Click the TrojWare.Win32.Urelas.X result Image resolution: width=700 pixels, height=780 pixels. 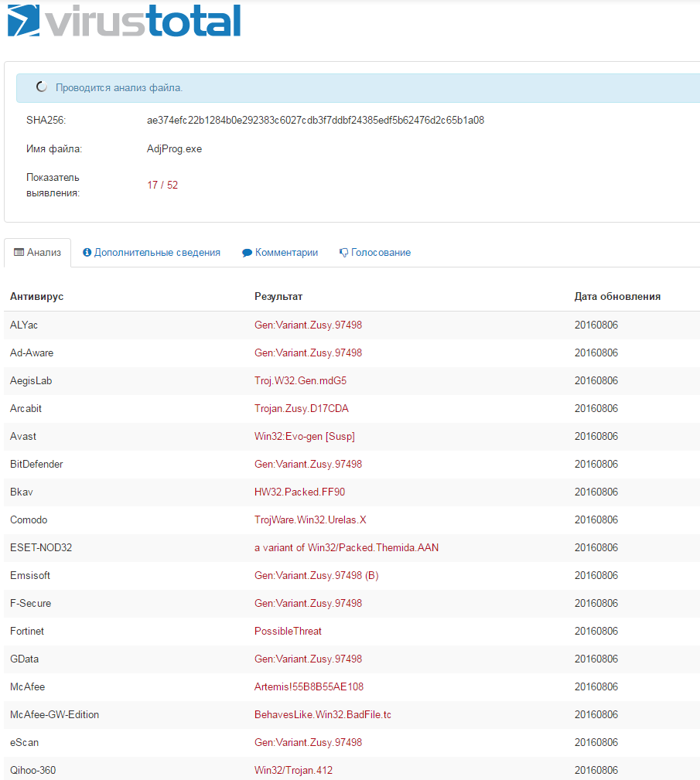tap(311, 519)
